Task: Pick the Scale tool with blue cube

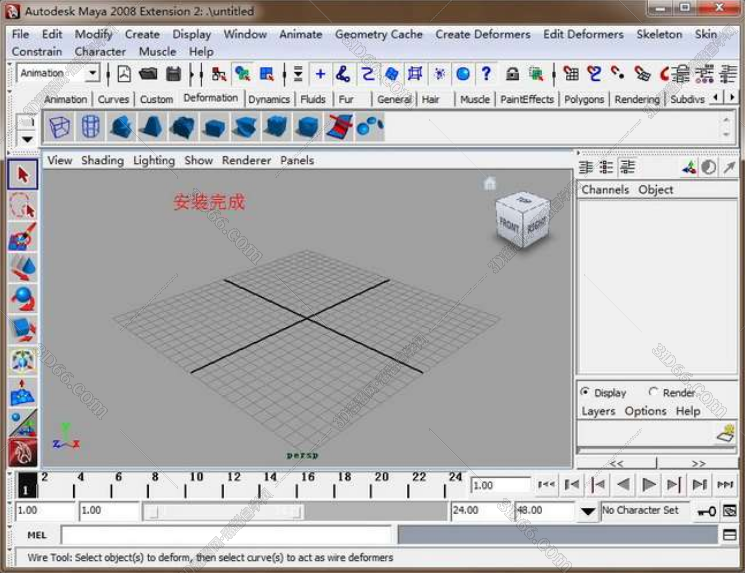Action: (23, 329)
